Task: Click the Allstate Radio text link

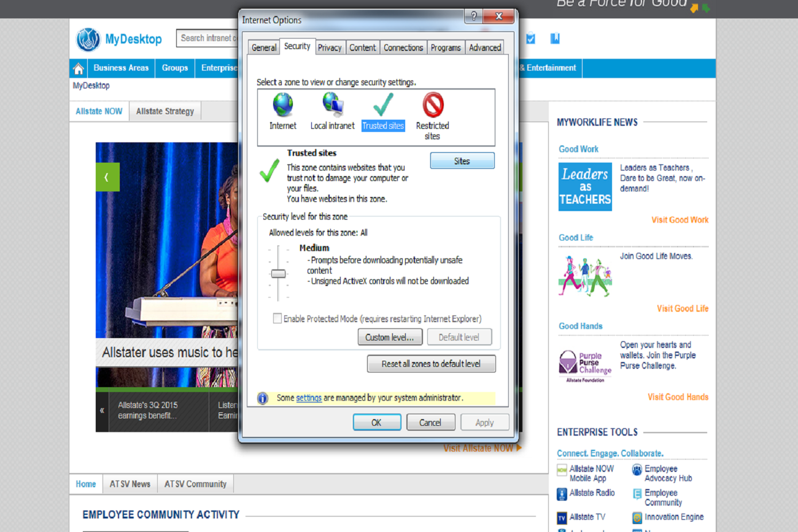Action: [592, 493]
